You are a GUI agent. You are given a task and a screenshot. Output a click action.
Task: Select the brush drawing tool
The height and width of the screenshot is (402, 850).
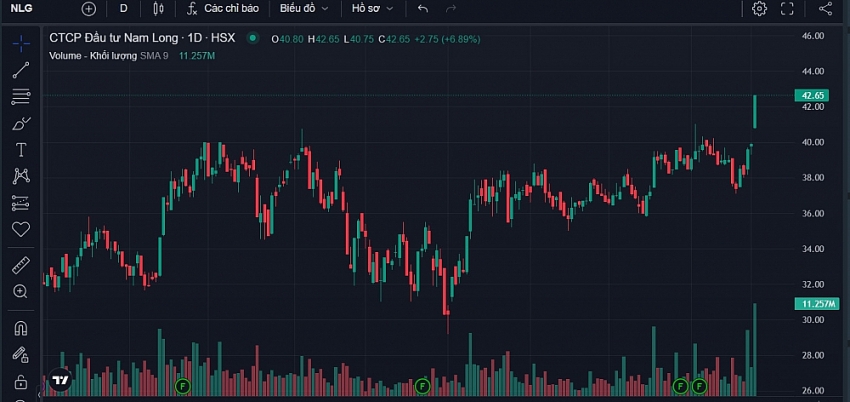point(21,123)
